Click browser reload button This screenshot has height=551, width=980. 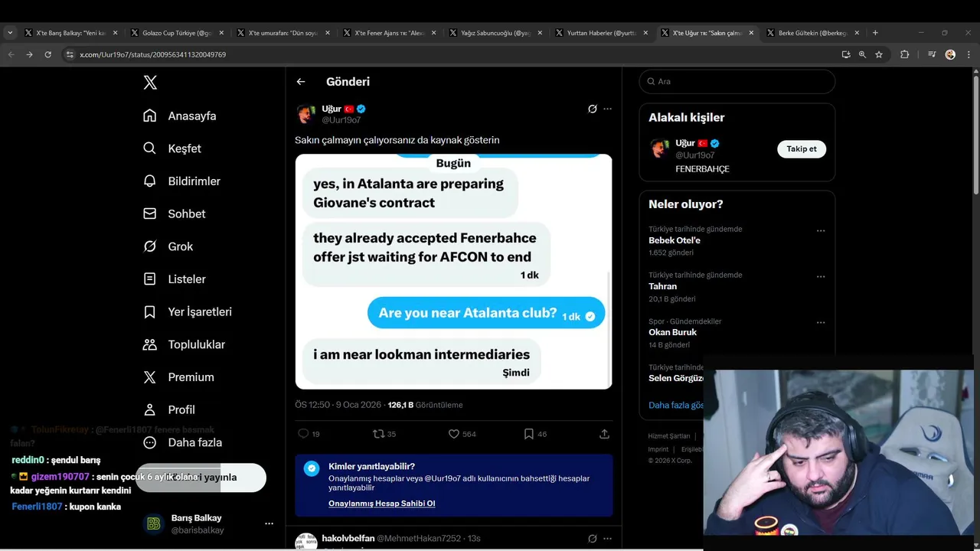tap(47, 54)
